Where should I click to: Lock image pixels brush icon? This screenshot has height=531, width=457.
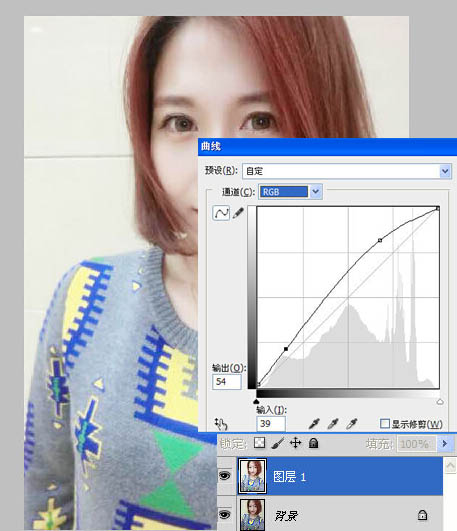(278, 443)
